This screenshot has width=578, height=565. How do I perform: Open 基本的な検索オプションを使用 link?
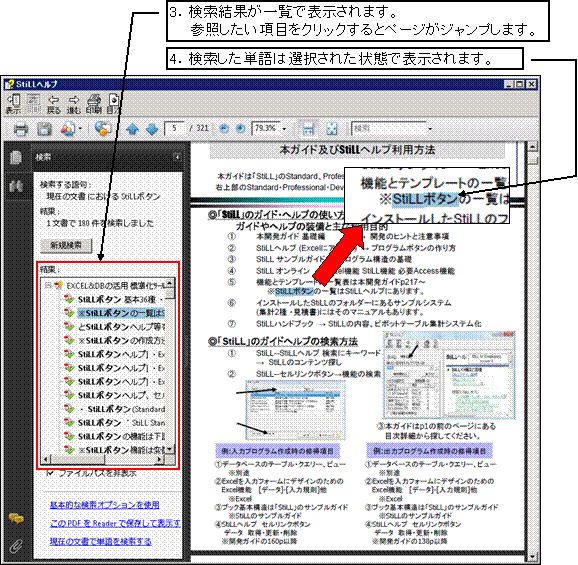(105, 505)
